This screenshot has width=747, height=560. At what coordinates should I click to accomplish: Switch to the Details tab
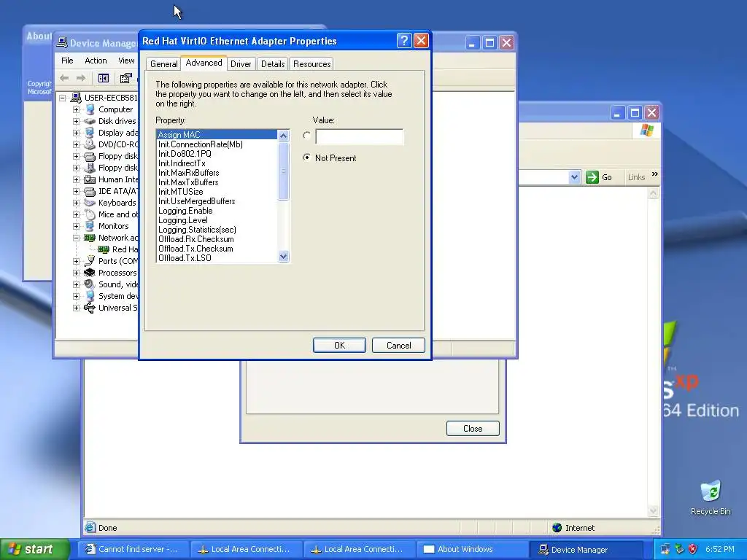[273, 64]
